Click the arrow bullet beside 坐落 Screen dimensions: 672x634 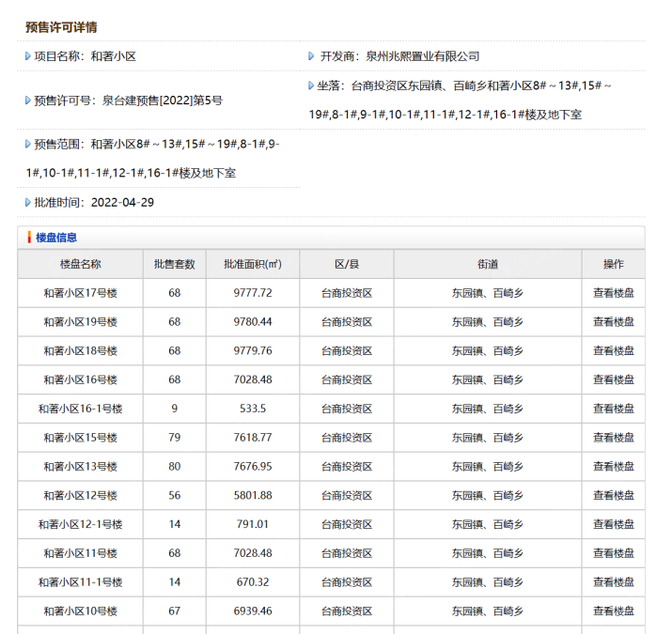pos(311,85)
